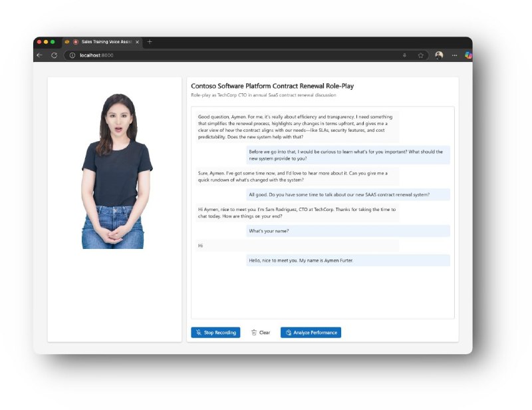The width and height of the screenshot is (532, 410).
Task: Bookmark page with the star icon
Action: click(x=421, y=55)
